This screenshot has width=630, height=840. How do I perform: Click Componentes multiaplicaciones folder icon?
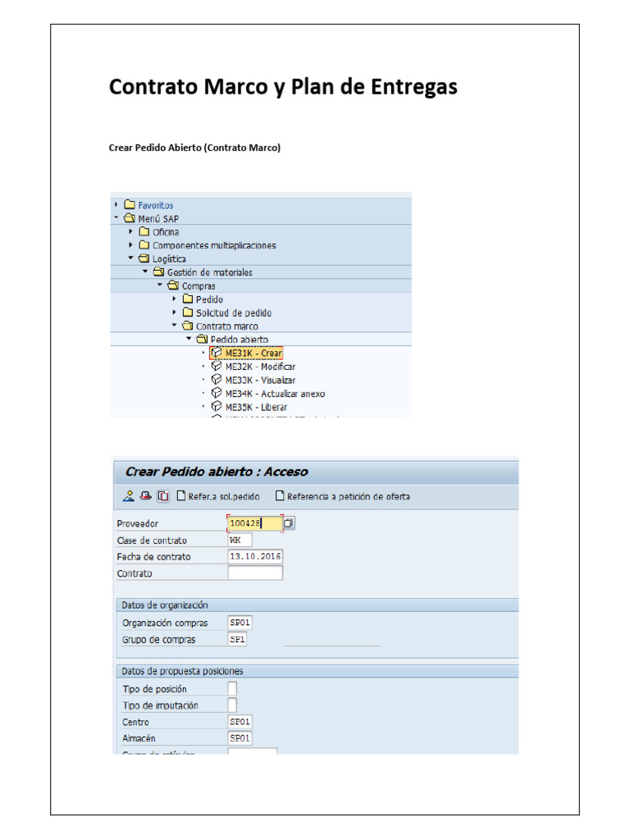tap(144, 244)
